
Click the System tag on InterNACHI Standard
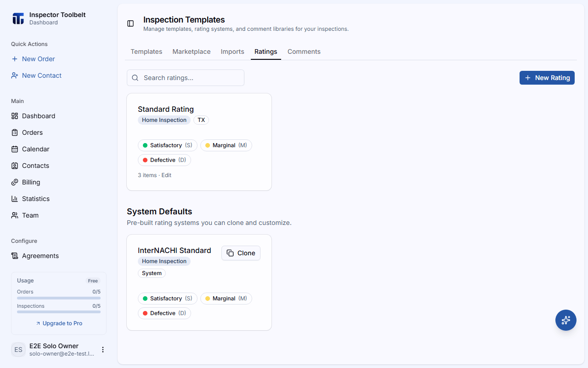[x=152, y=273]
